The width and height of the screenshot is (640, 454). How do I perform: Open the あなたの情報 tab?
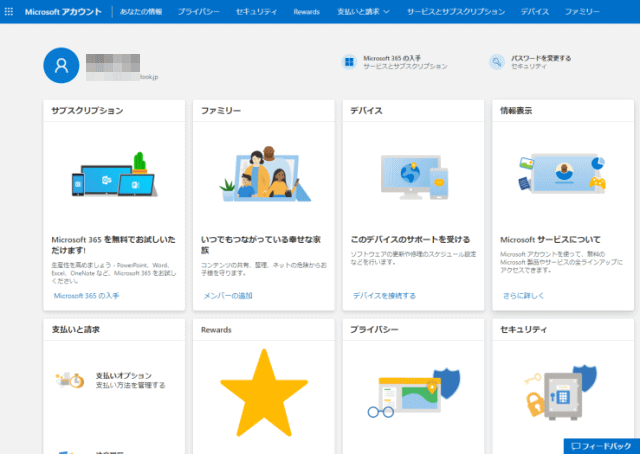[x=141, y=12]
